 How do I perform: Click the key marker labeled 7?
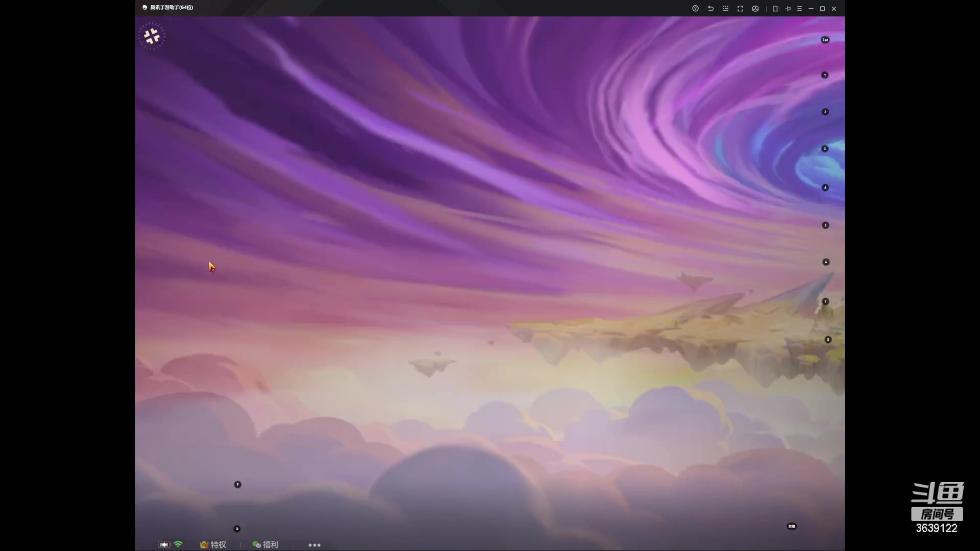click(825, 302)
